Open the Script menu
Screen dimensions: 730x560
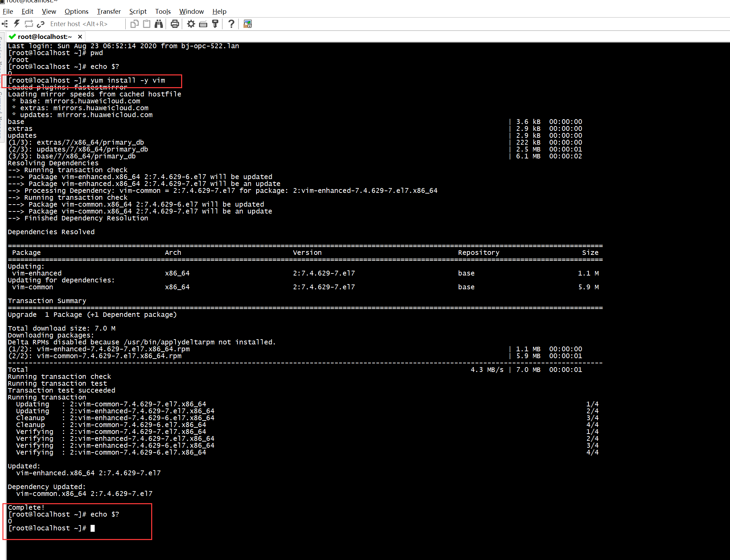click(138, 11)
